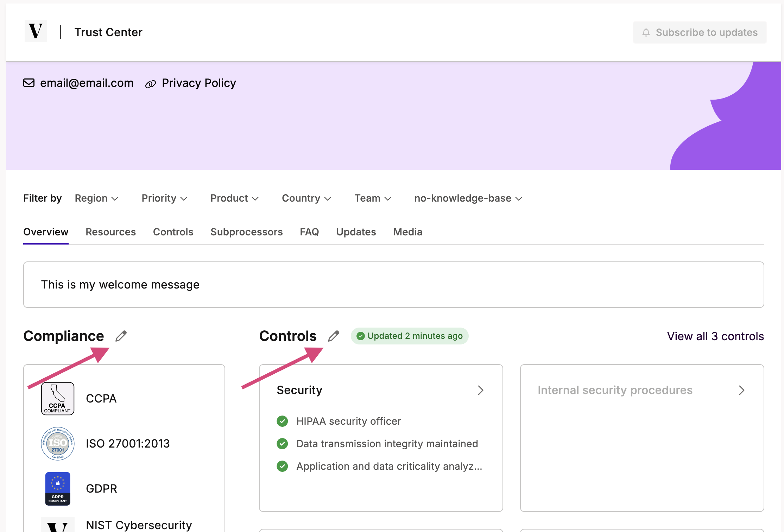Click the CCPA compliance label
The height and width of the screenshot is (532, 784).
101,399
